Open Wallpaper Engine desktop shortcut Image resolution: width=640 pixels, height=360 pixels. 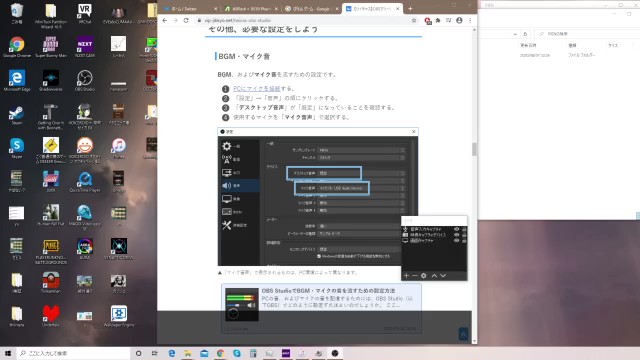118,316
